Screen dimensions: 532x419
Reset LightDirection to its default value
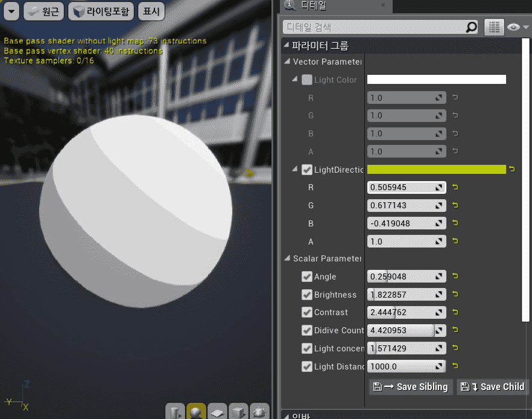512,170
